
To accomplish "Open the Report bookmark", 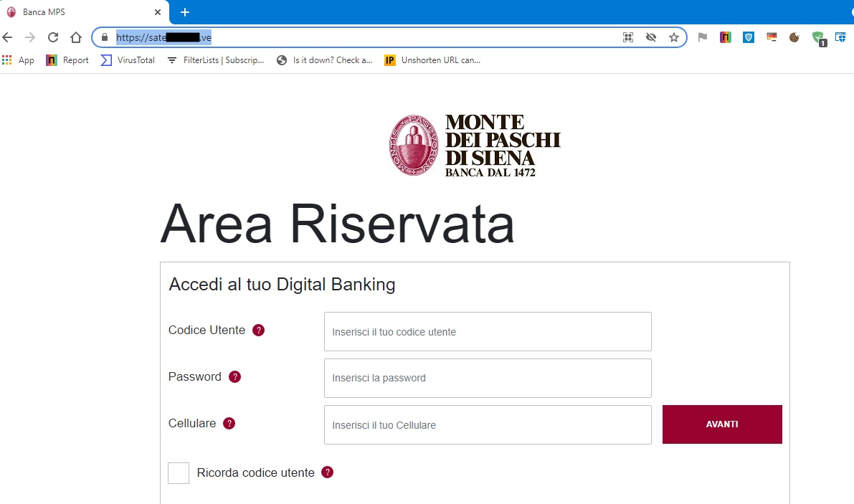I will point(67,60).
